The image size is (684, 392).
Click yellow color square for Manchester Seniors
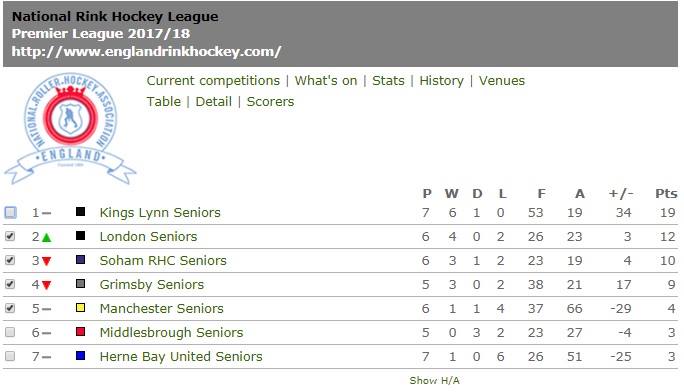(x=80, y=308)
